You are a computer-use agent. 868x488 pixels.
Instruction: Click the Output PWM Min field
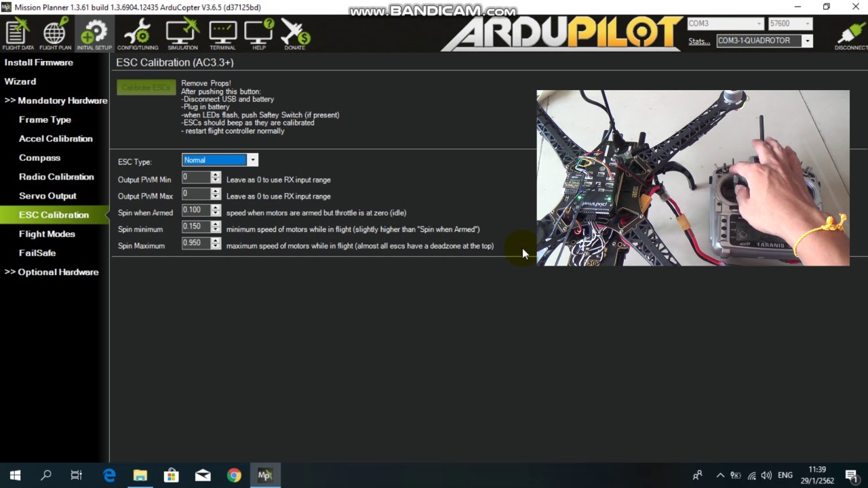[196, 177]
